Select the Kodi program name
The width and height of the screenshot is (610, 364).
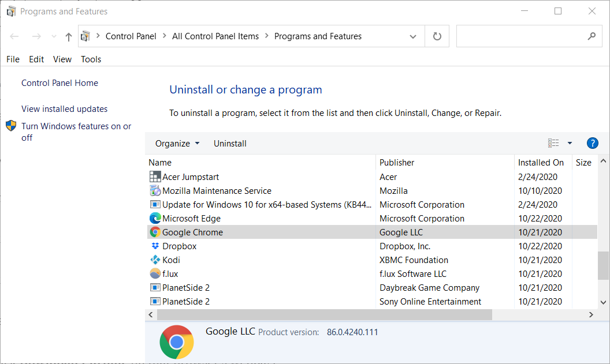click(x=171, y=260)
